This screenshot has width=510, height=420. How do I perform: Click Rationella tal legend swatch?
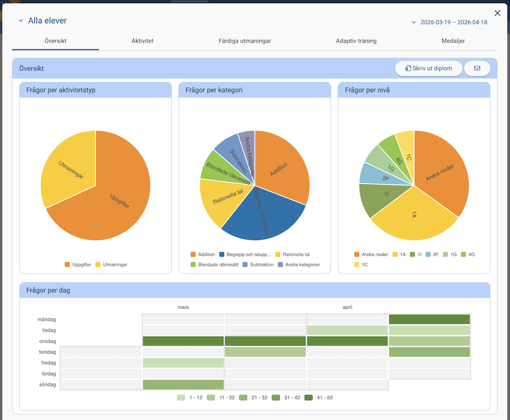tap(278, 255)
